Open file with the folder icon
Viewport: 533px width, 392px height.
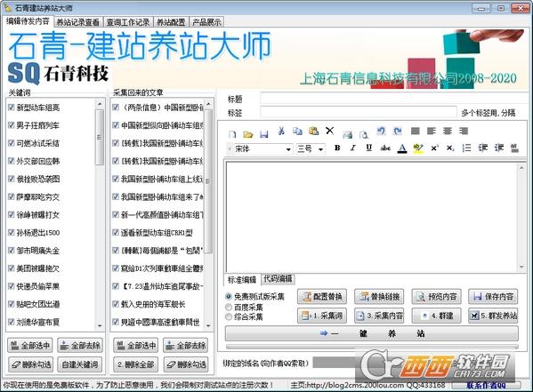click(x=248, y=134)
